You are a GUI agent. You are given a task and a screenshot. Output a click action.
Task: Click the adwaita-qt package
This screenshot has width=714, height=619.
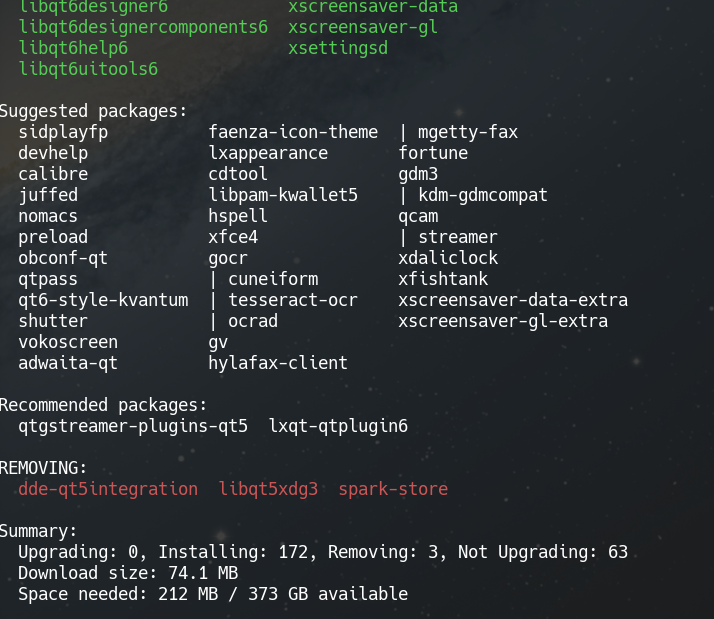(68, 363)
